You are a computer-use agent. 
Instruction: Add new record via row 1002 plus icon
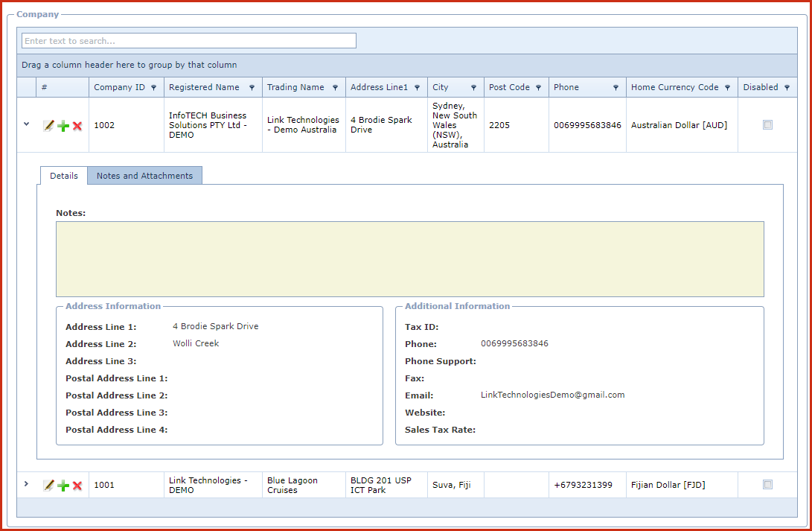pos(63,125)
